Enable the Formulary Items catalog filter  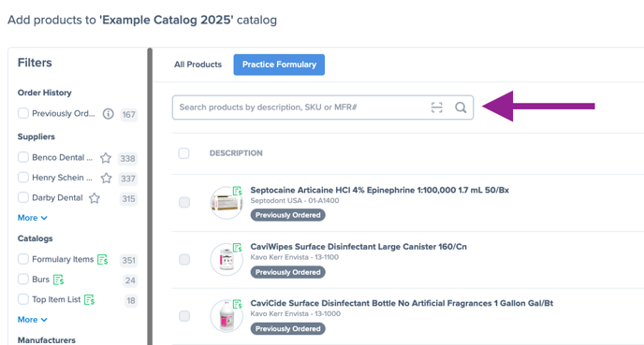point(23,259)
